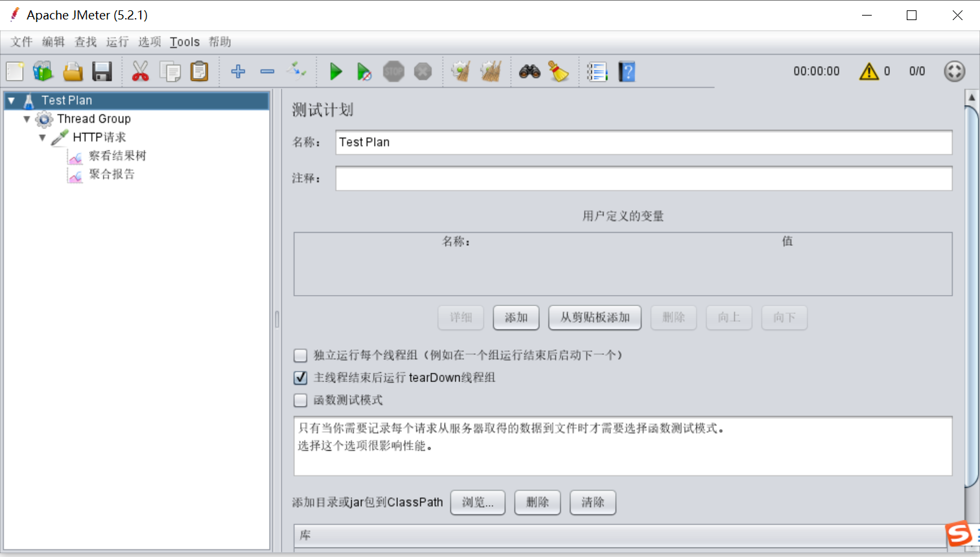Screen dimensions: 980x557
Task: Click the Stop test icon
Action: [x=393, y=71]
